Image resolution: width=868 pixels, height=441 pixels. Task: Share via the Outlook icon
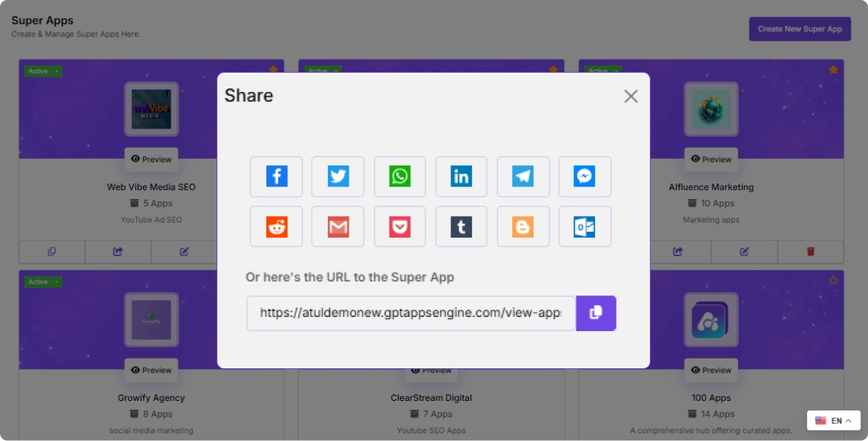tap(585, 226)
